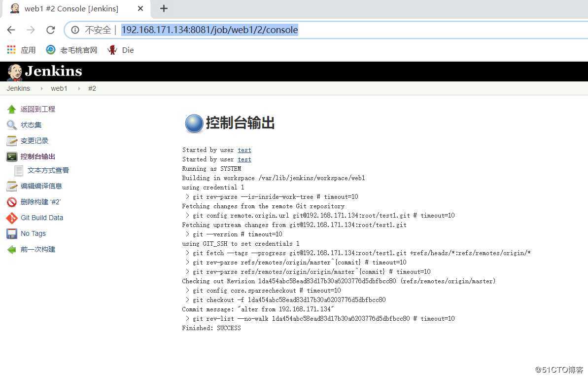This screenshot has width=588, height=378.
Task: Click the red prohibit 删除构建 icon
Action: pyautogui.click(x=12, y=202)
